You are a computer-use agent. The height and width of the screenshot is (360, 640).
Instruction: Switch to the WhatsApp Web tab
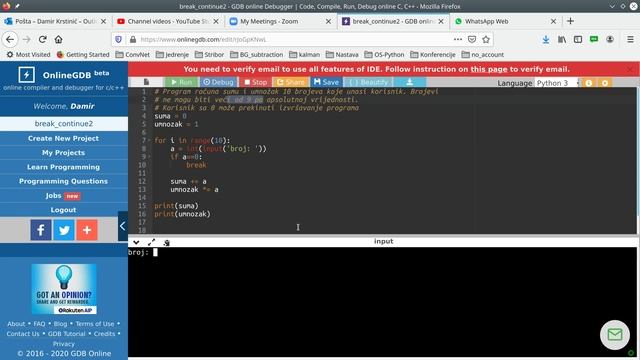pos(505,21)
